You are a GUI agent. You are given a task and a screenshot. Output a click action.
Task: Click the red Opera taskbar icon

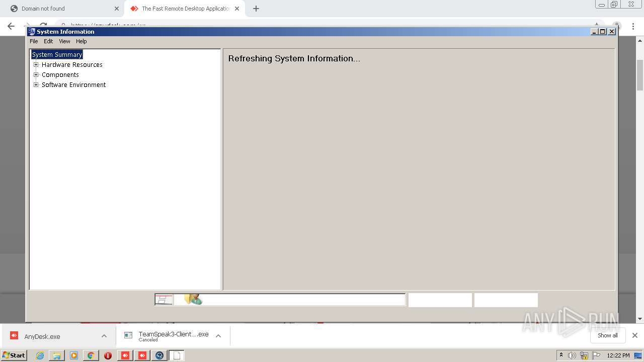pos(108,355)
